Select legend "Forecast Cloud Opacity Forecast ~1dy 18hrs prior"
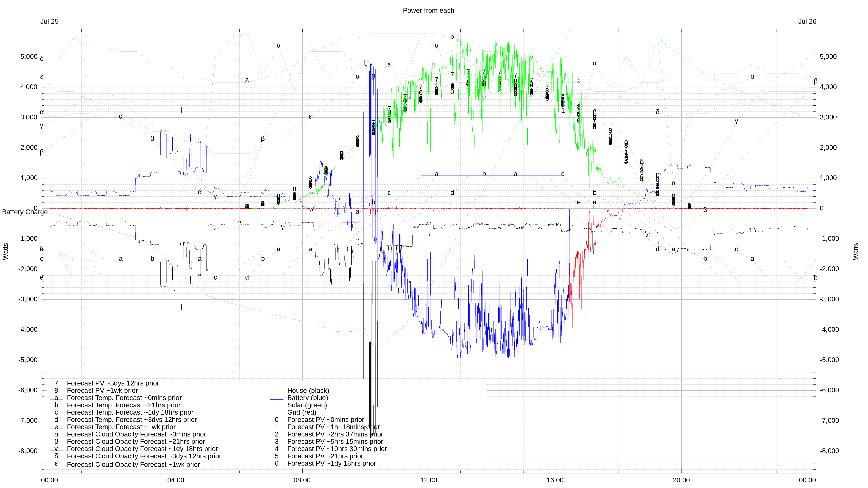Screen dimensions: 868x488 click(x=142, y=449)
